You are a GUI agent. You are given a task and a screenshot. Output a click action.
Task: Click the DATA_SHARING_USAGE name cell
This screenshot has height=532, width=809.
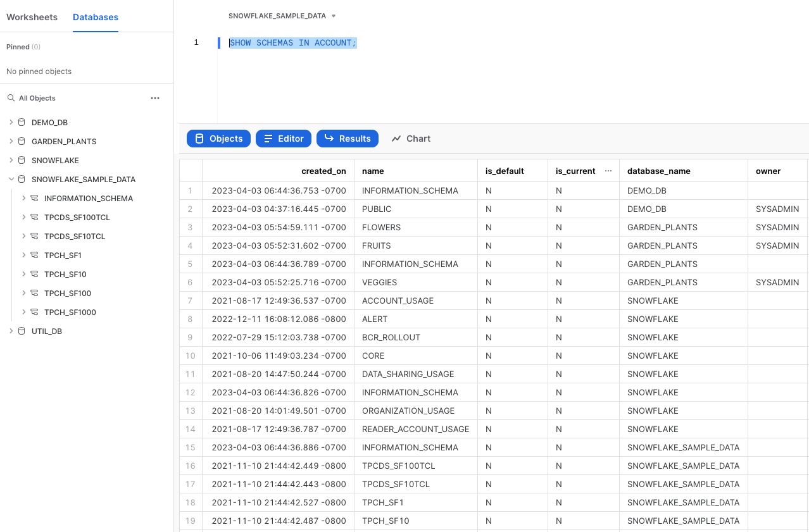(x=415, y=374)
